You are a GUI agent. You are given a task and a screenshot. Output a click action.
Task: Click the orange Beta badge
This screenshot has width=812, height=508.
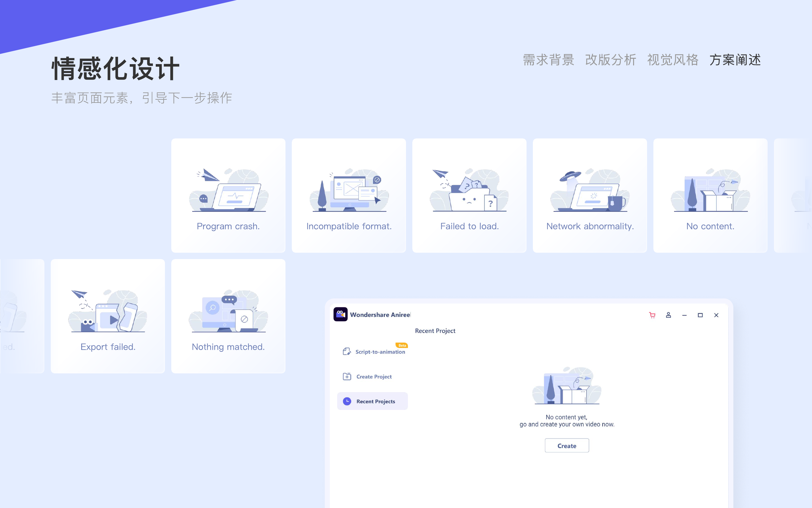click(x=402, y=345)
